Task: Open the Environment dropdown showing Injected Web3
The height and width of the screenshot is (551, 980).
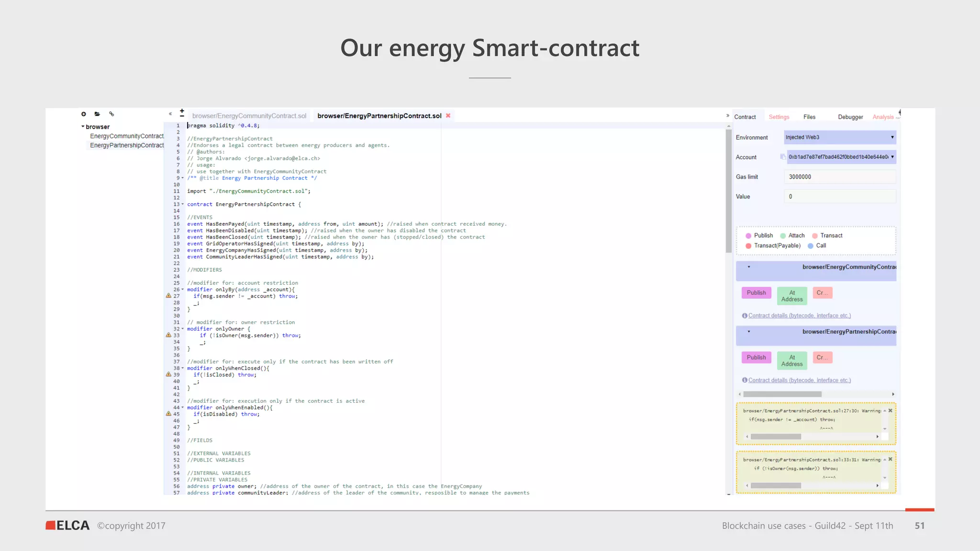Action: [x=840, y=137]
